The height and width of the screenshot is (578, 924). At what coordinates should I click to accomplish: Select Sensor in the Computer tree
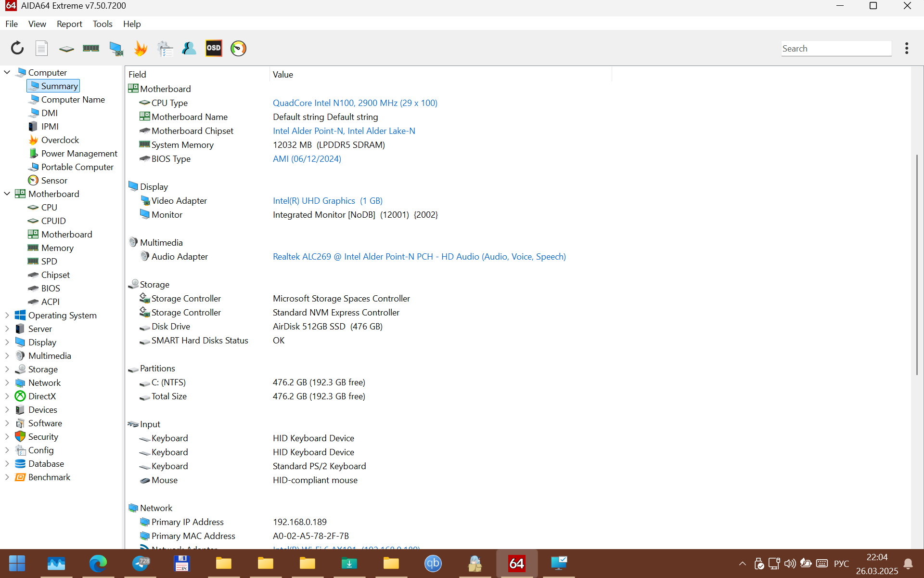point(54,181)
